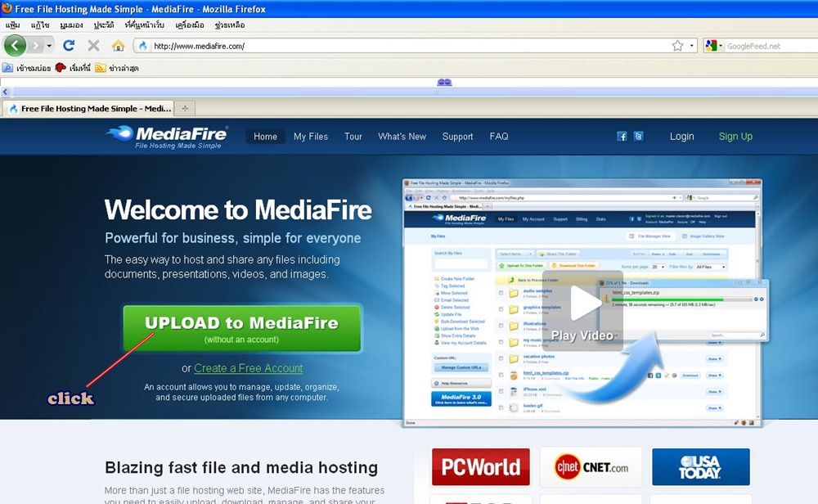Bookmark this page with the star icon
The image size is (818, 504).
677,46
